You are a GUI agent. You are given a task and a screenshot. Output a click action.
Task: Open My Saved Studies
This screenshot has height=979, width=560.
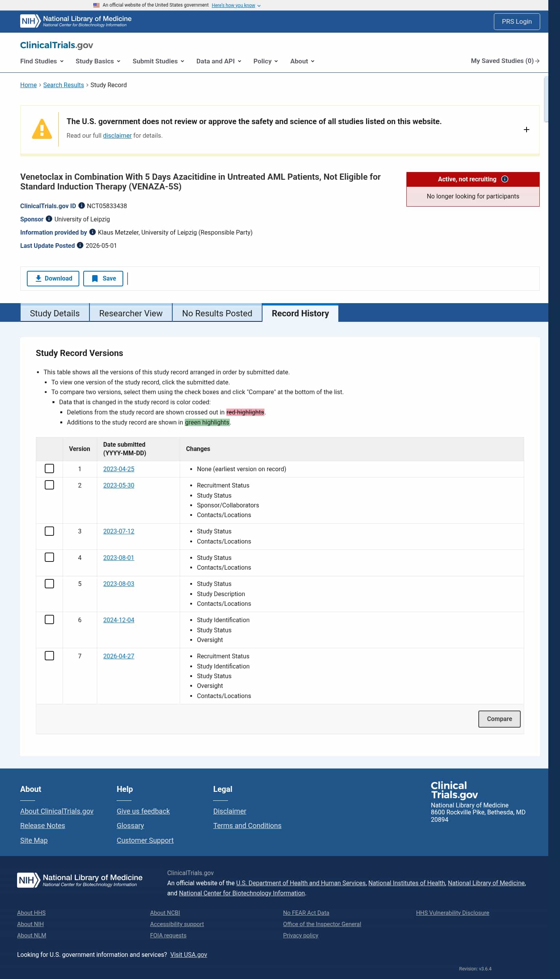point(505,61)
